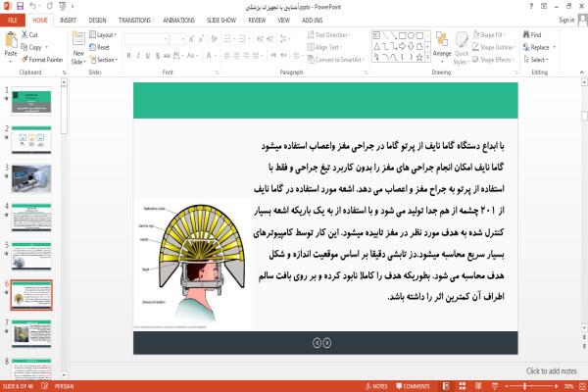
Task: Select slide 7 thumbnail
Action: click(31, 333)
